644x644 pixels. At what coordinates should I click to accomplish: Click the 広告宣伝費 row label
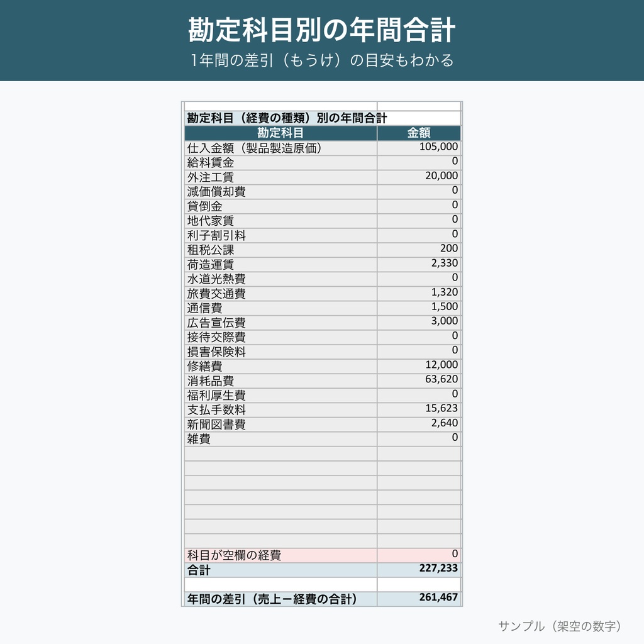click(216, 323)
